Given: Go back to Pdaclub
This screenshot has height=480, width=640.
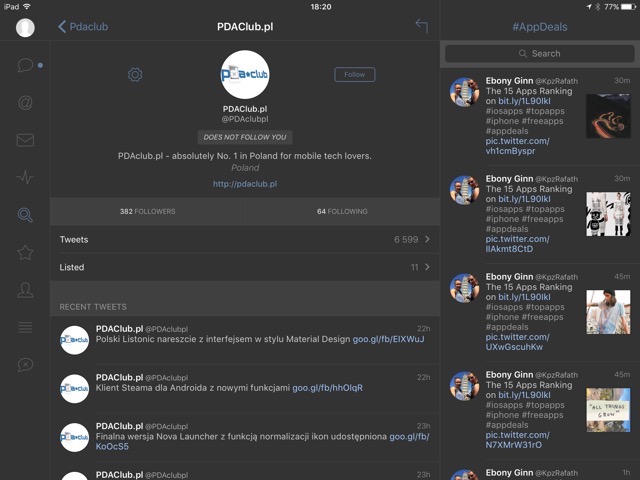Looking at the screenshot, I should (83, 27).
